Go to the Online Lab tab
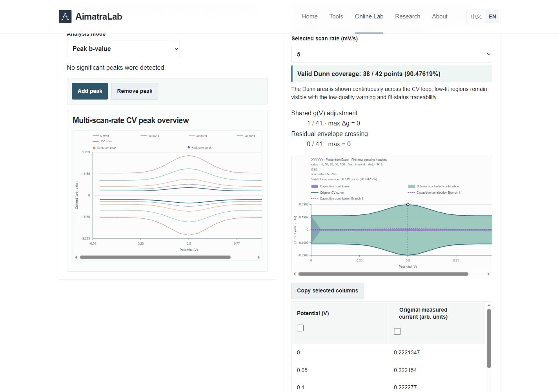Image resolution: width=559 pixels, height=392 pixels. 369,16
